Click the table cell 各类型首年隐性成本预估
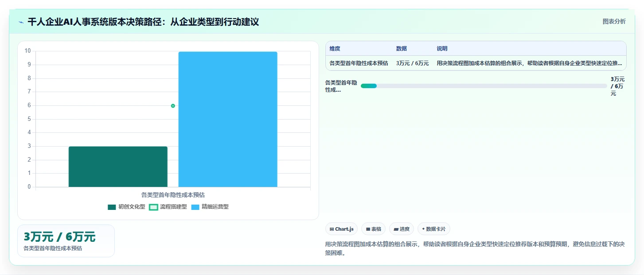644x275 pixels. pyautogui.click(x=359, y=63)
